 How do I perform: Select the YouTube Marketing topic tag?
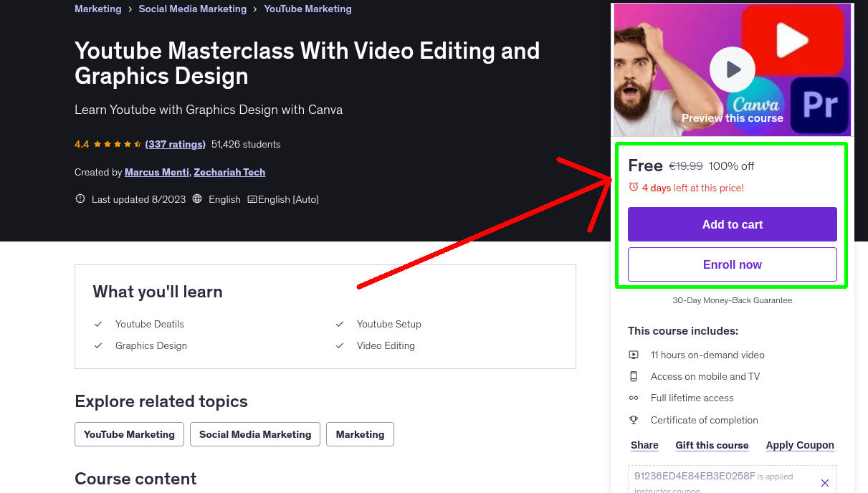[129, 434]
